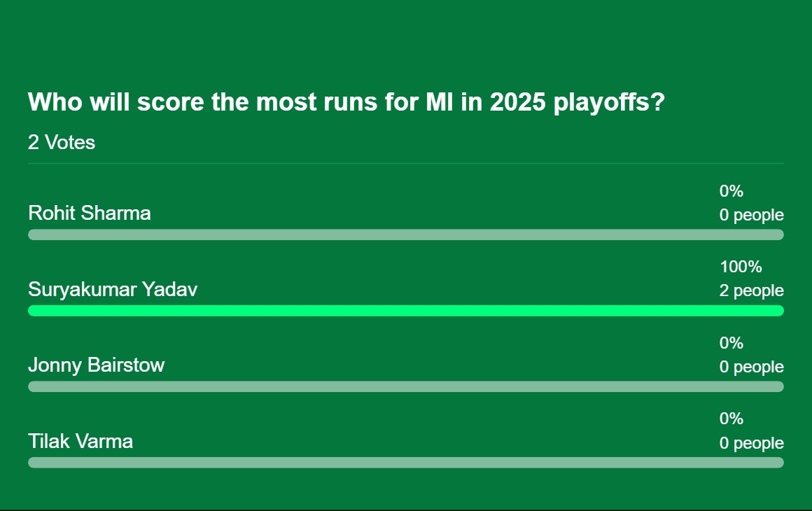This screenshot has width=812, height=511.
Task: Click Jonny Bairstow's 0% percentage
Action: point(731,343)
